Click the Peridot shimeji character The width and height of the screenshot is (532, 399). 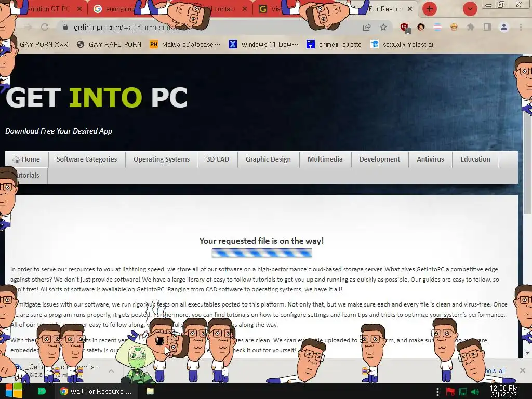pos(136,359)
